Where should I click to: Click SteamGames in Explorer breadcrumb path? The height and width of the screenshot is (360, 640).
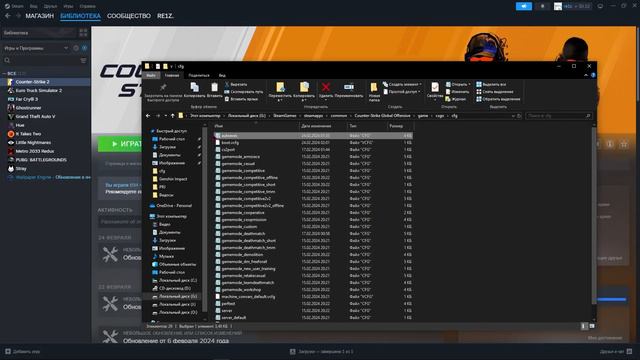click(285, 116)
